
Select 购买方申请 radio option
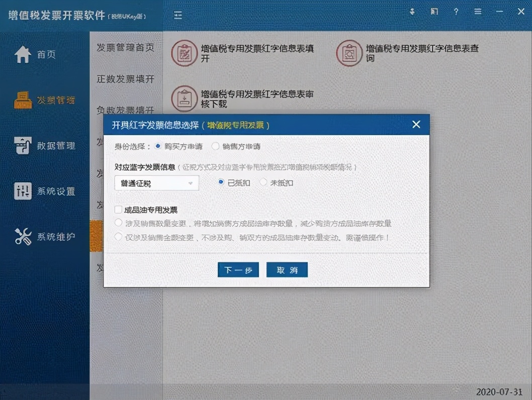point(158,146)
